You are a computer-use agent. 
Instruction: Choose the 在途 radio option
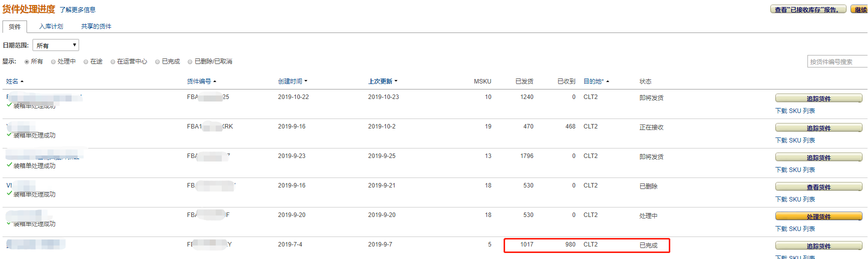click(86, 62)
